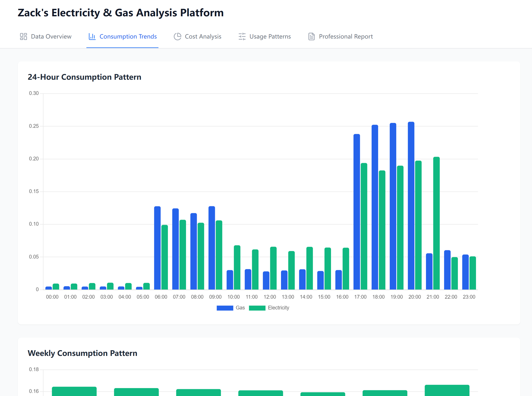Click the 18:00 gas bar

[x=375, y=207]
